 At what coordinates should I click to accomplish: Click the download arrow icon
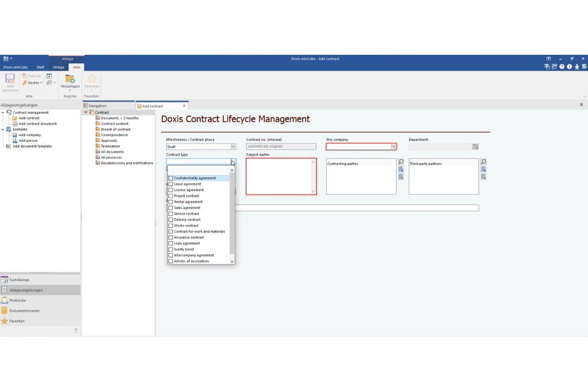click(x=577, y=67)
